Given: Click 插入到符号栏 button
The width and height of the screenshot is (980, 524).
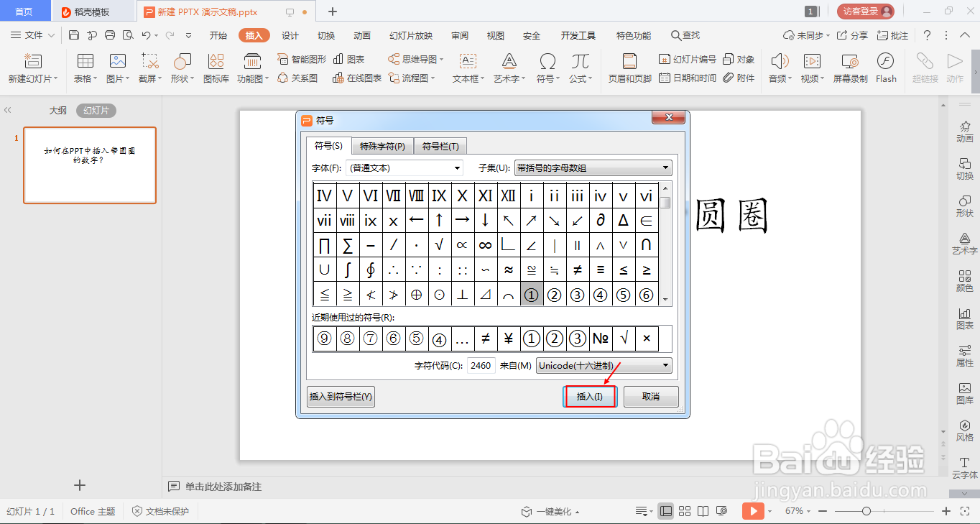Looking at the screenshot, I should tap(341, 396).
